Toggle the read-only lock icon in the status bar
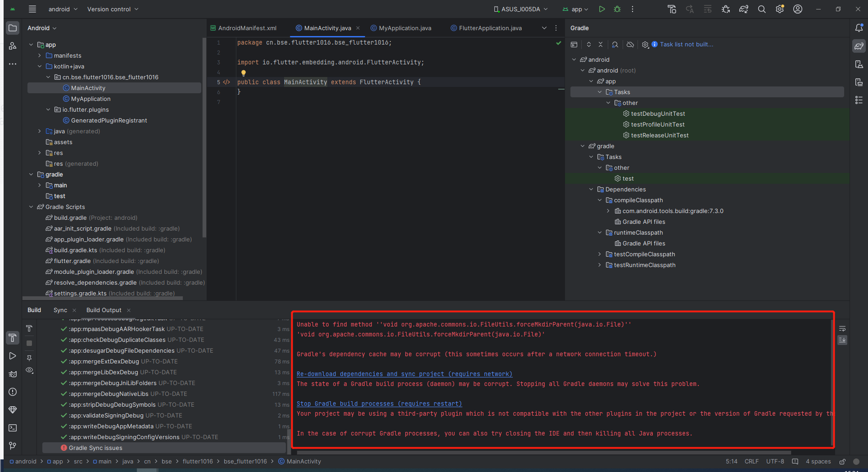 [842, 462]
